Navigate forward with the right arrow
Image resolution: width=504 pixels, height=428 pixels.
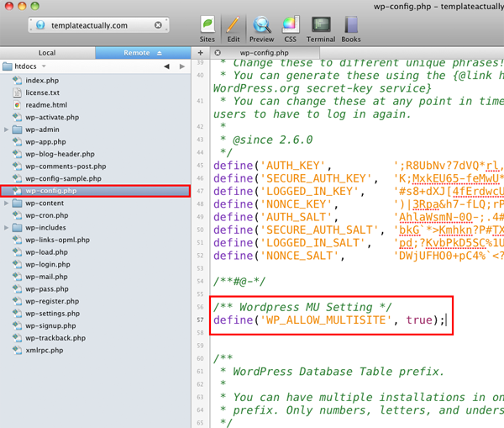point(182,66)
